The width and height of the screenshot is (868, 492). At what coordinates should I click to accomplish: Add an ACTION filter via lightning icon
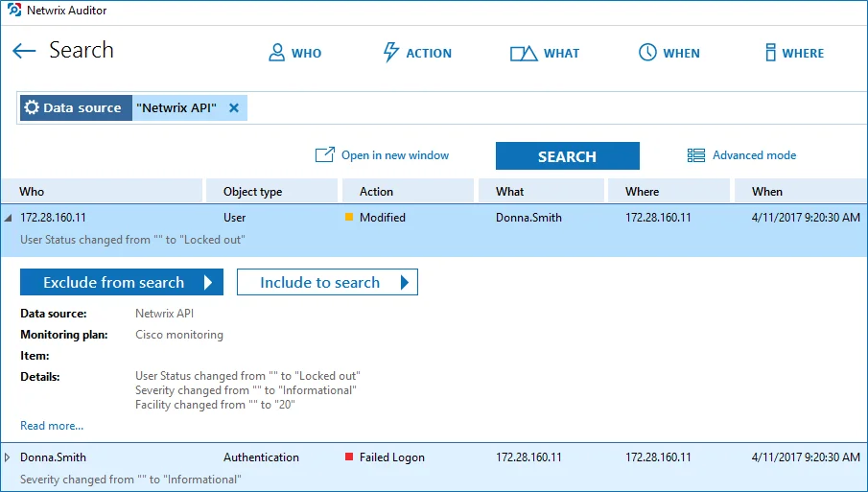tap(390, 52)
